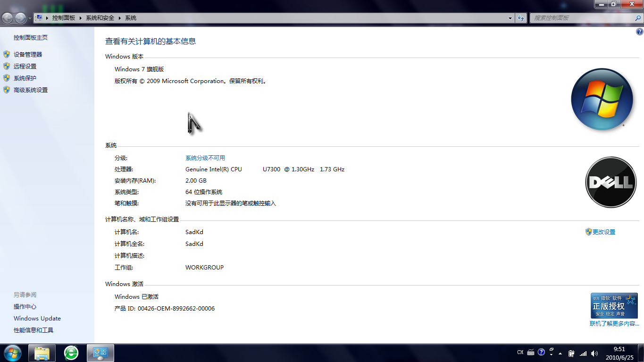This screenshot has height=362, width=644.
Task: Click the volume speaker tray icon
Action: (594, 353)
